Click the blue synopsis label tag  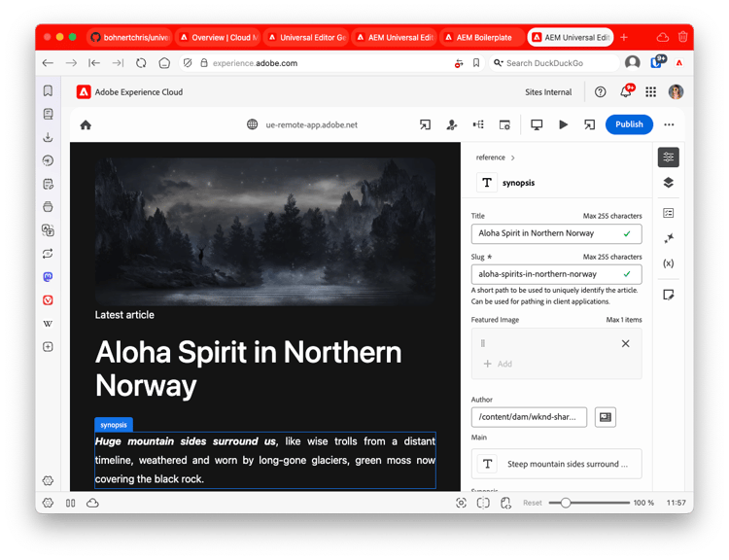click(x=114, y=425)
